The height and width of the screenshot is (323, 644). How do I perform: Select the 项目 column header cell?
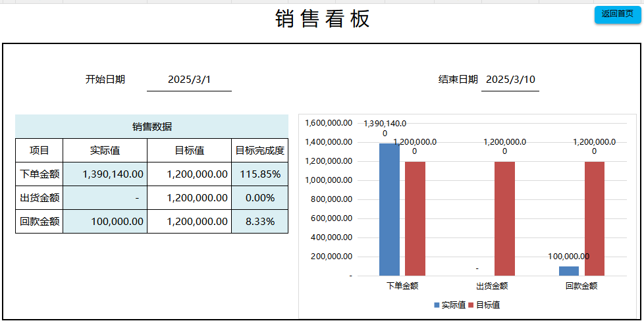pos(40,151)
